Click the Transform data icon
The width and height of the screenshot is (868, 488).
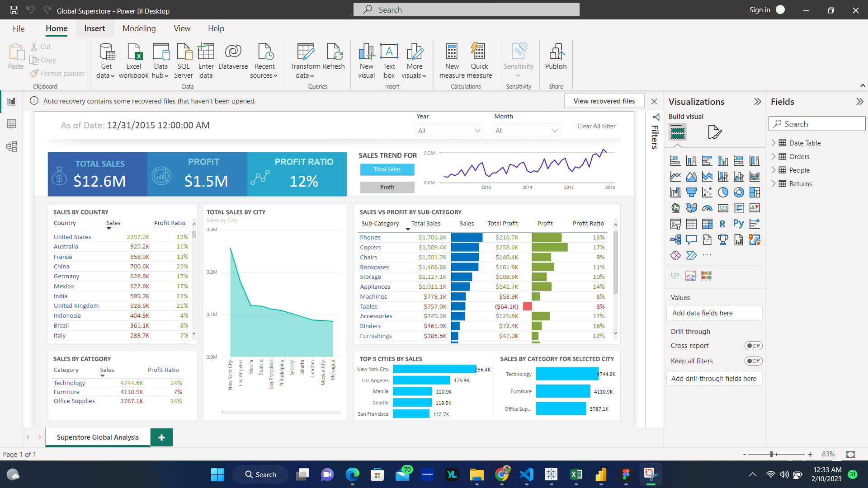(306, 52)
